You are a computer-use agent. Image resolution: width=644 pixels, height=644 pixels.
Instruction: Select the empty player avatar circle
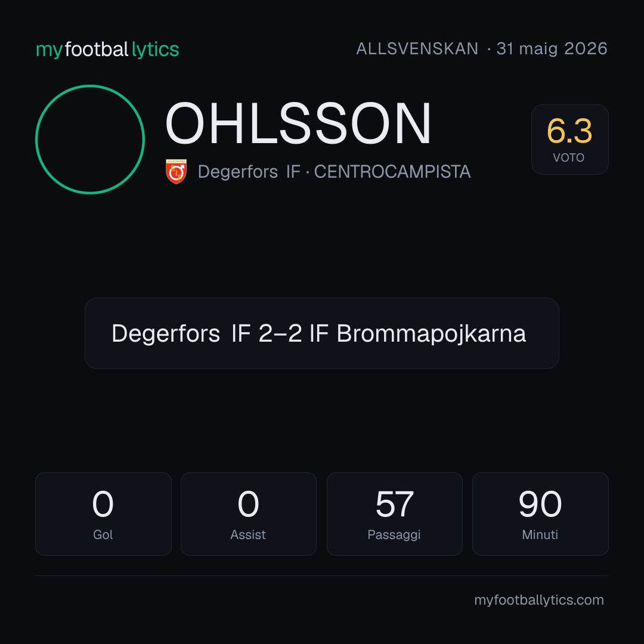[x=90, y=139]
